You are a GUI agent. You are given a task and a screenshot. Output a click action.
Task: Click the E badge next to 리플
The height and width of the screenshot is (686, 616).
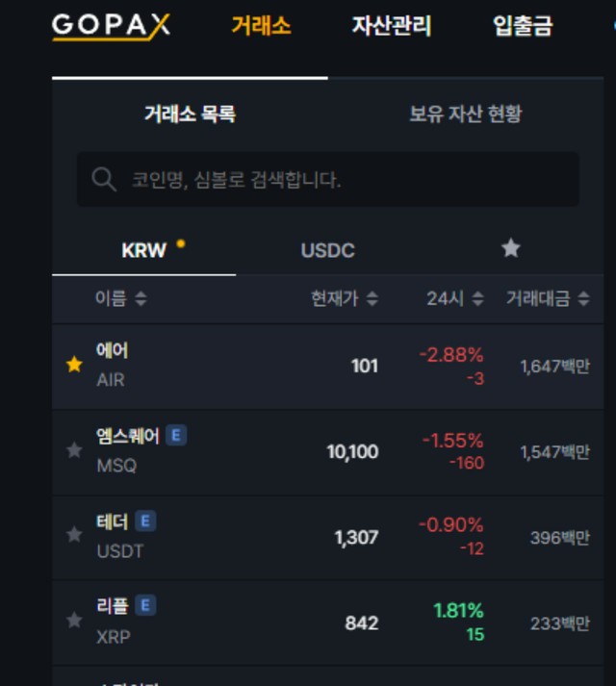(x=145, y=605)
